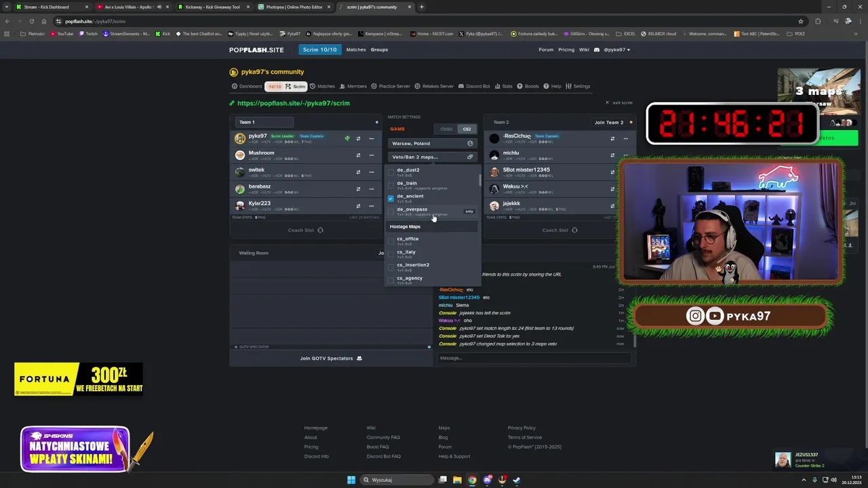Screen dimensions: 868x488
Task: Check the cs_insertion2 map checkbox
Action: [x=391, y=267]
